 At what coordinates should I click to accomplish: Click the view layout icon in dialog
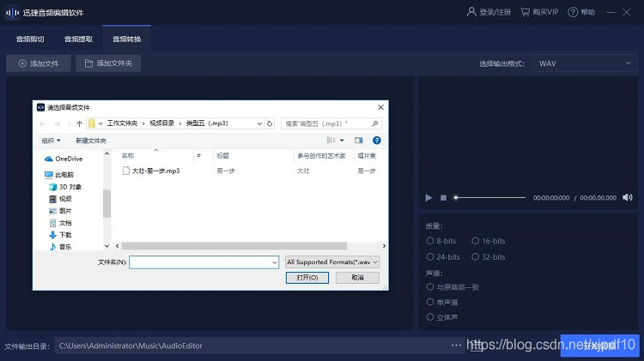coord(331,141)
